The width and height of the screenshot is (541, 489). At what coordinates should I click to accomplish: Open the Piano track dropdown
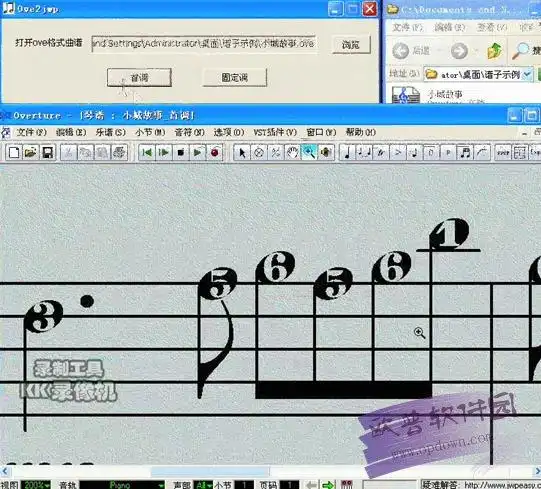[122, 485]
